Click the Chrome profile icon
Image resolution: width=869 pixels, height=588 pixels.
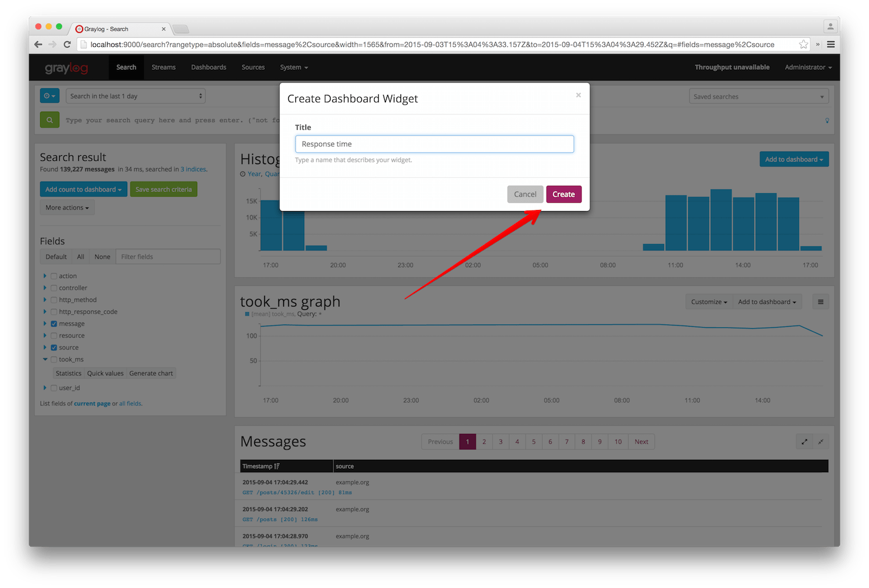[830, 26]
